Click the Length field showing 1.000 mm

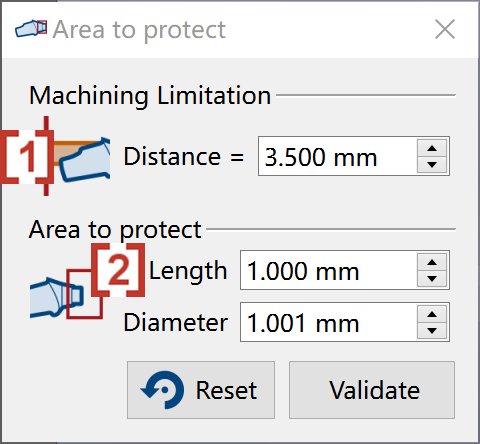[345, 270]
